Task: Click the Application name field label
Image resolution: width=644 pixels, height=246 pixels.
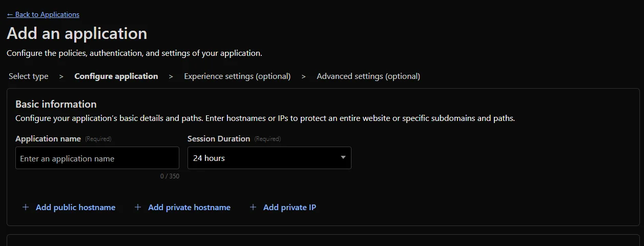Action: (x=48, y=139)
